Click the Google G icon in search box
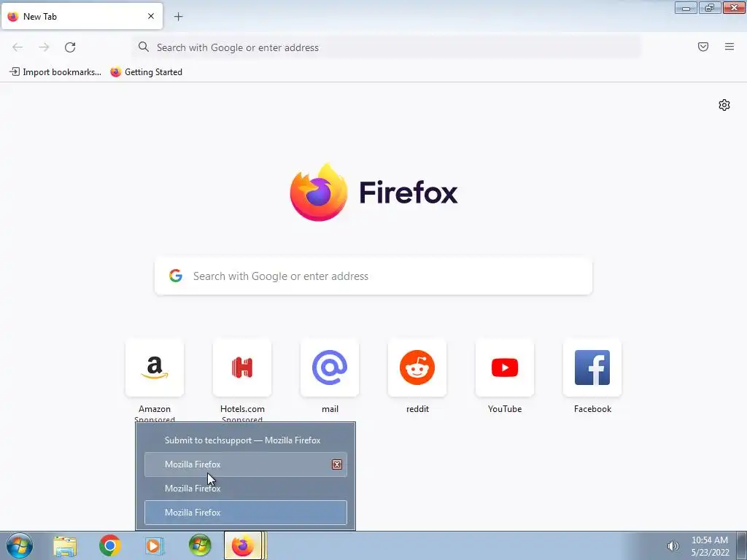This screenshot has width=747, height=560. pyautogui.click(x=176, y=276)
